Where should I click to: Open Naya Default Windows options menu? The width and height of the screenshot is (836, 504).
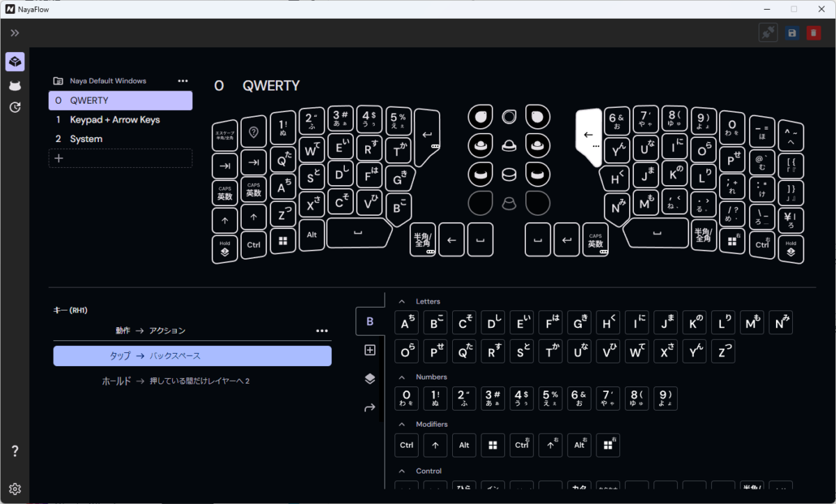(x=183, y=81)
